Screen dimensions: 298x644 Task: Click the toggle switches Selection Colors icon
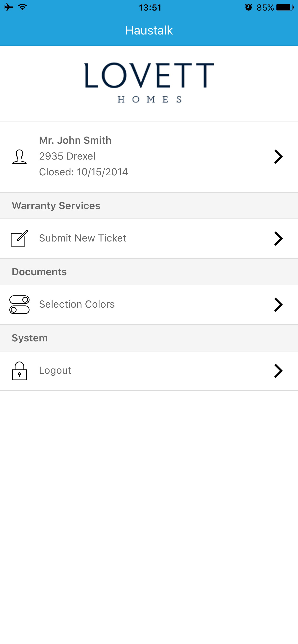pyautogui.click(x=19, y=305)
